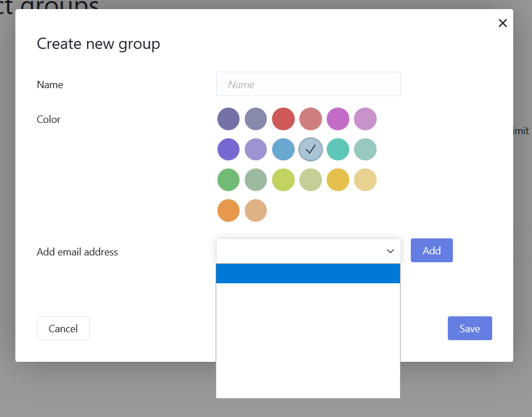Select the highlighted entry in the email list
This screenshot has width=532, height=417.
(x=307, y=273)
